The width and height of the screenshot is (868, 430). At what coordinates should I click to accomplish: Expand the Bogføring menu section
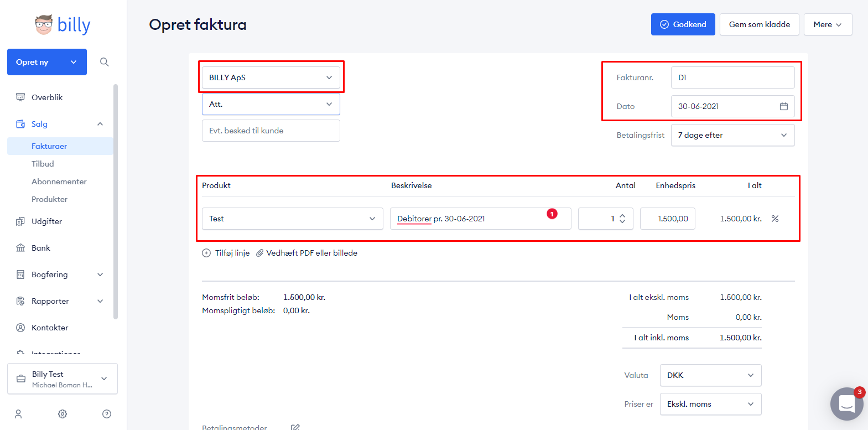tap(100, 274)
